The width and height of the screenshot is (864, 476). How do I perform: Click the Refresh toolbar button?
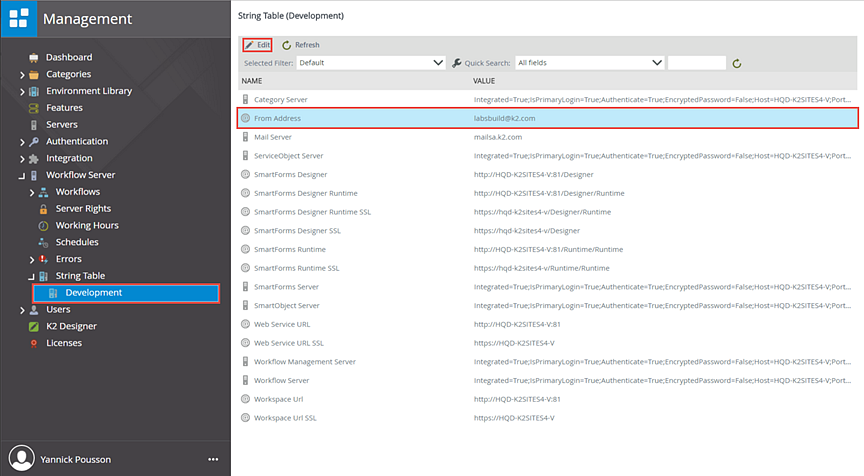click(301, 45)
